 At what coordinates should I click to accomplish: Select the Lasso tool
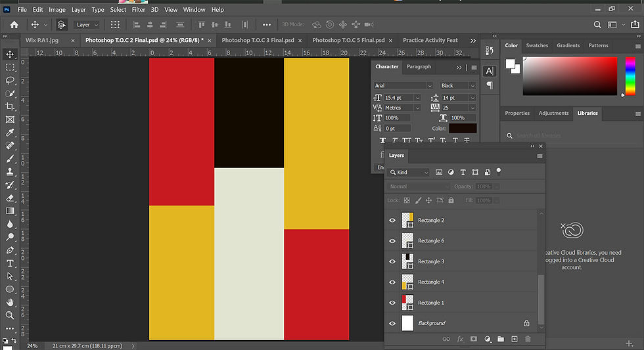tap(10, 80)
